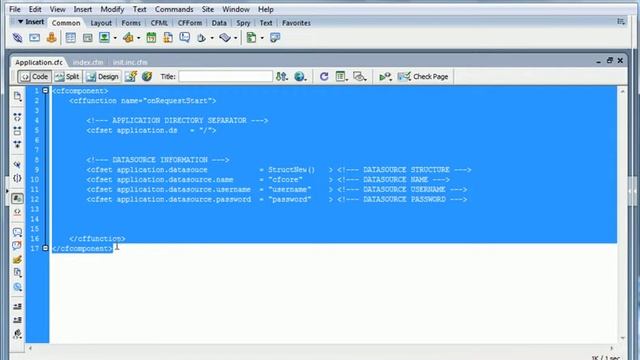This screenshot has width=640, height=360.
Task: Click the Wrap Tag pencil icon
Action: tap(17, 260)
